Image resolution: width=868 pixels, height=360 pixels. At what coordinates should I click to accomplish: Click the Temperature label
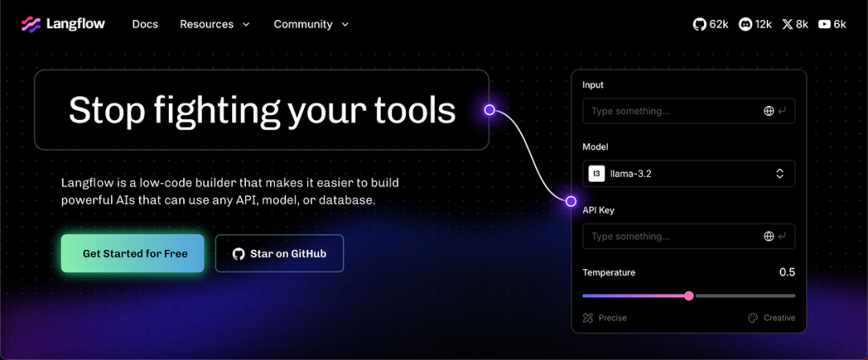[609, 272]
